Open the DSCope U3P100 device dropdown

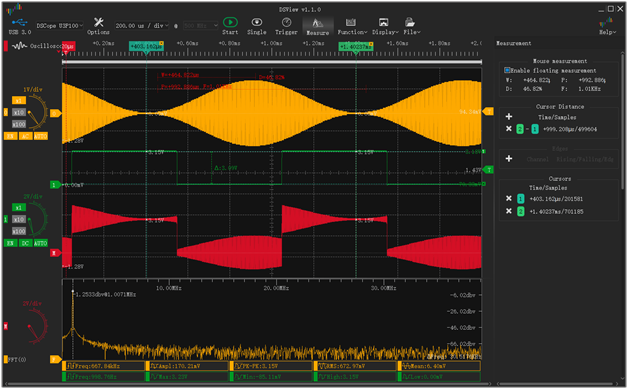point(60,26)
